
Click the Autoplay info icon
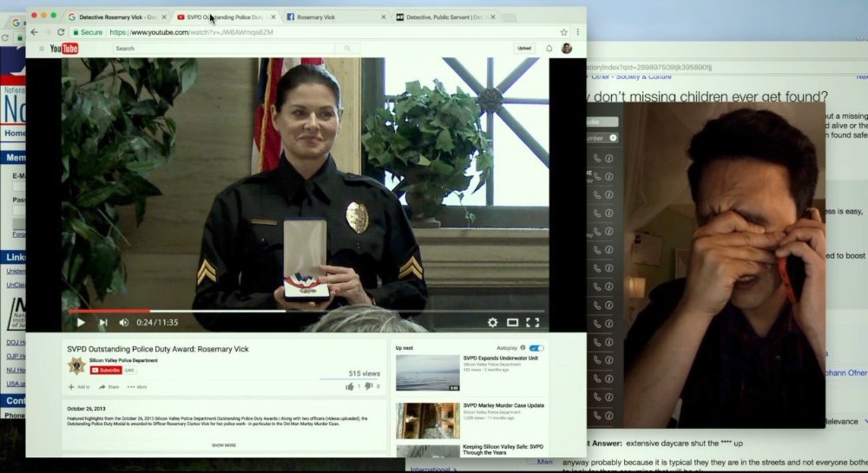523,348
